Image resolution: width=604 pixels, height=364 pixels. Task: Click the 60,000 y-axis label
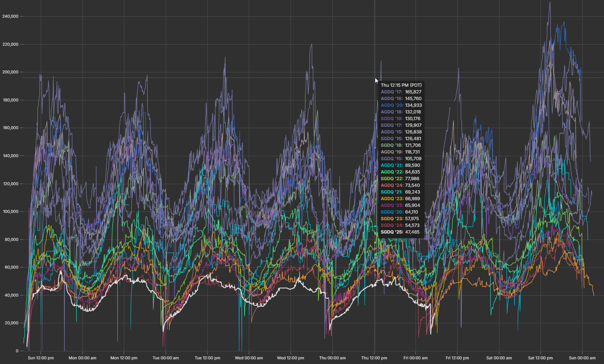coord(11,267)
